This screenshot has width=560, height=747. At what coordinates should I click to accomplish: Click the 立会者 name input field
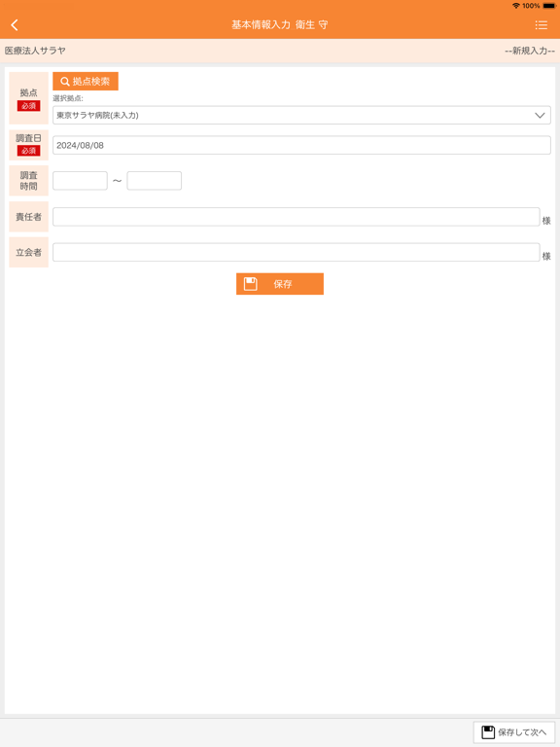pyautogui.click(x=297, y=253)
